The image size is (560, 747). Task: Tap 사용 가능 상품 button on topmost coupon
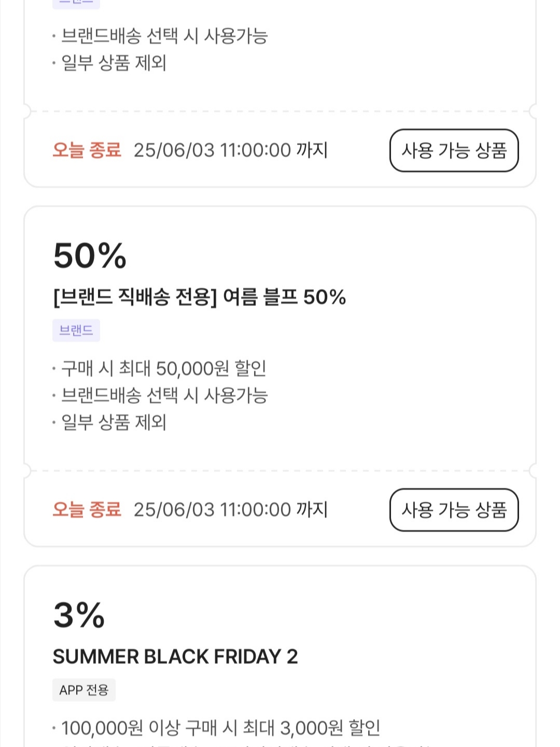454,150
